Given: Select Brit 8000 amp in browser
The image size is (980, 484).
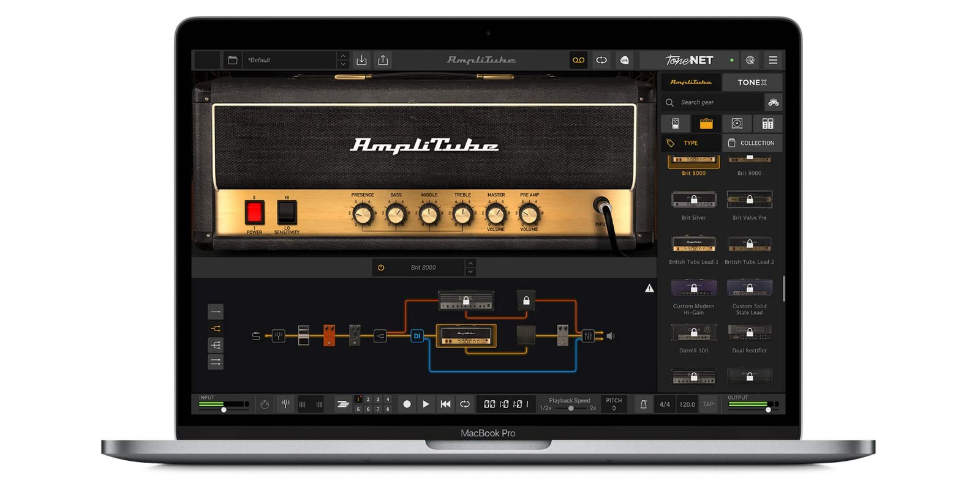Looking at the screenshot, I should click(693, 166).
